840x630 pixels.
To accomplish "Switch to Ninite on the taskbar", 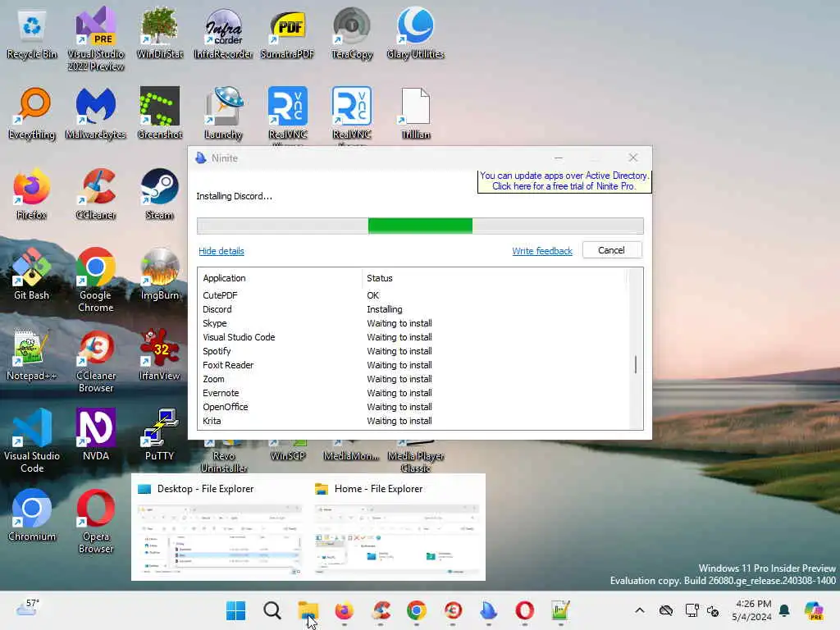I will [x=489, y=610].
